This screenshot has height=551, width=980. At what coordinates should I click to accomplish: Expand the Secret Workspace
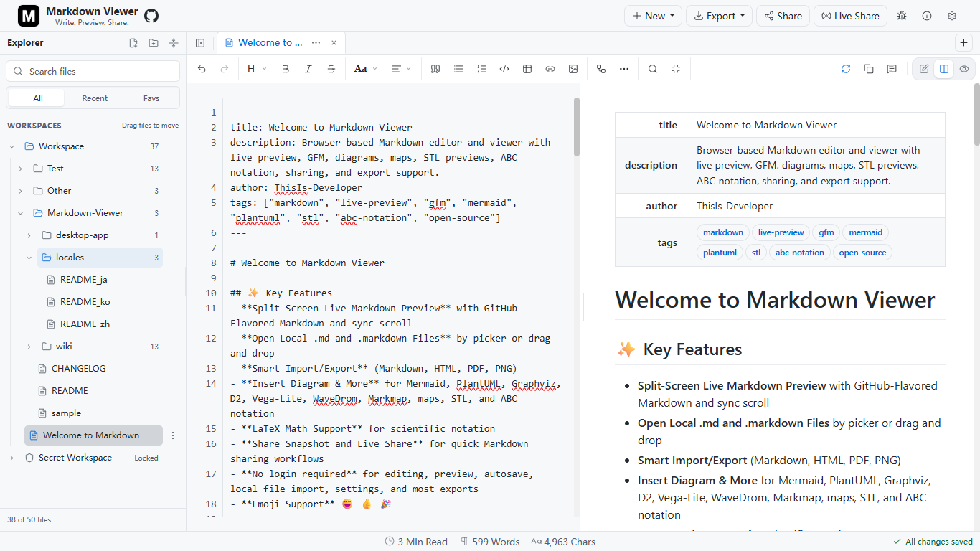tap(11, 458)
